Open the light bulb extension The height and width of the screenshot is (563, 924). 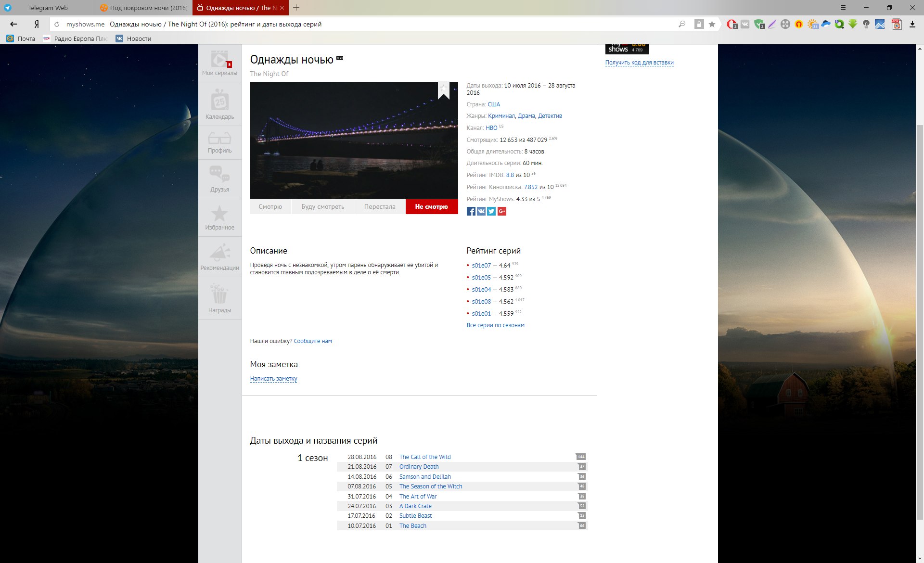coord(866,24)
